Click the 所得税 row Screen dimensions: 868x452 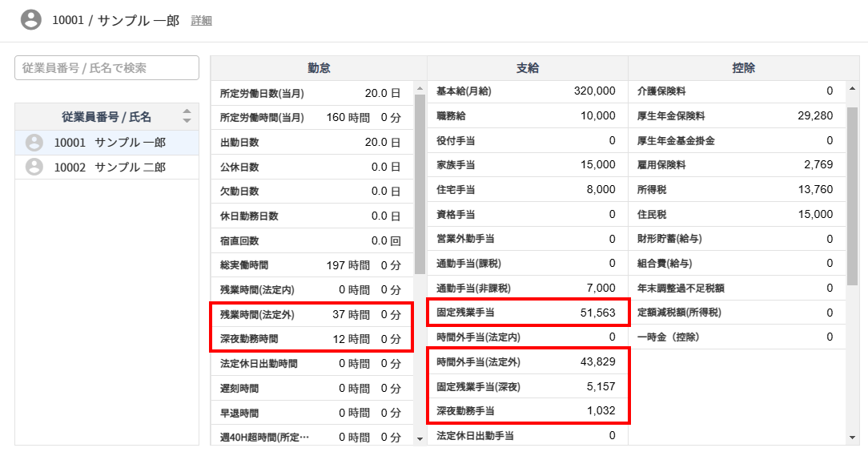(737, 189)
